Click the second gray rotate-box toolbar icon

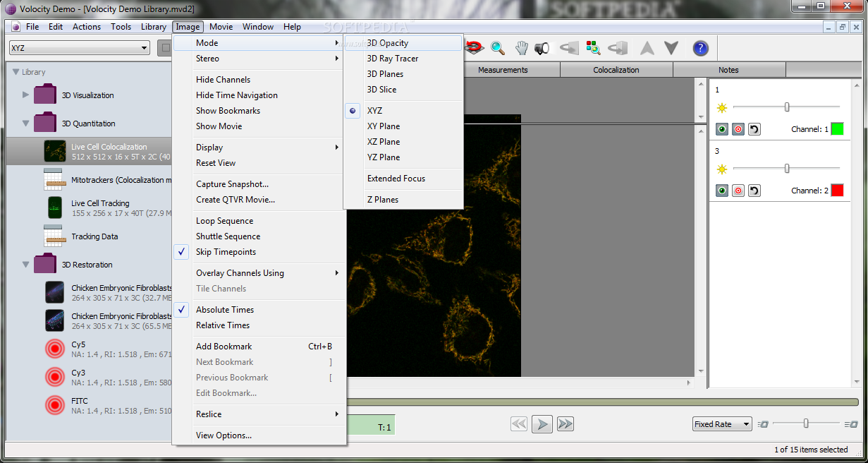click(x=618, y=48)
